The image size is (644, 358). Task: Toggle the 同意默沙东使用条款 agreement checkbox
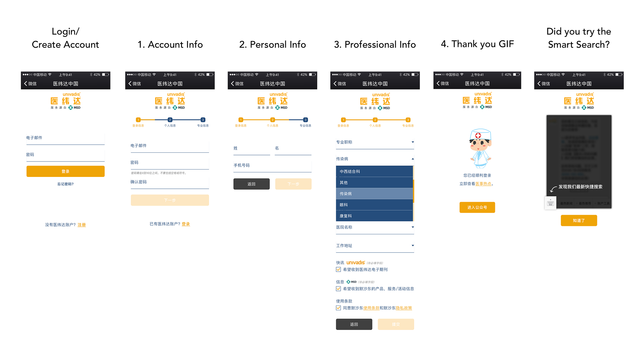(x=338, y=308)
